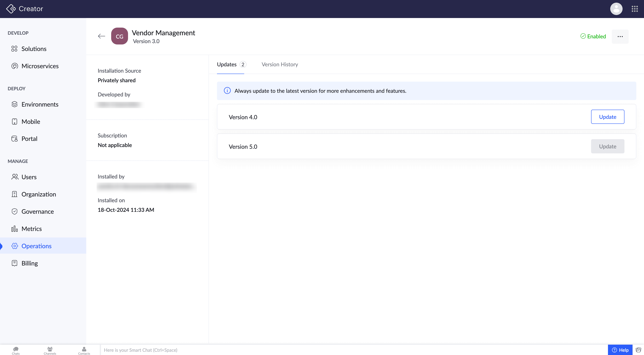
Task: Open the three-dots more options menu
Action: (x=620, y=36)
